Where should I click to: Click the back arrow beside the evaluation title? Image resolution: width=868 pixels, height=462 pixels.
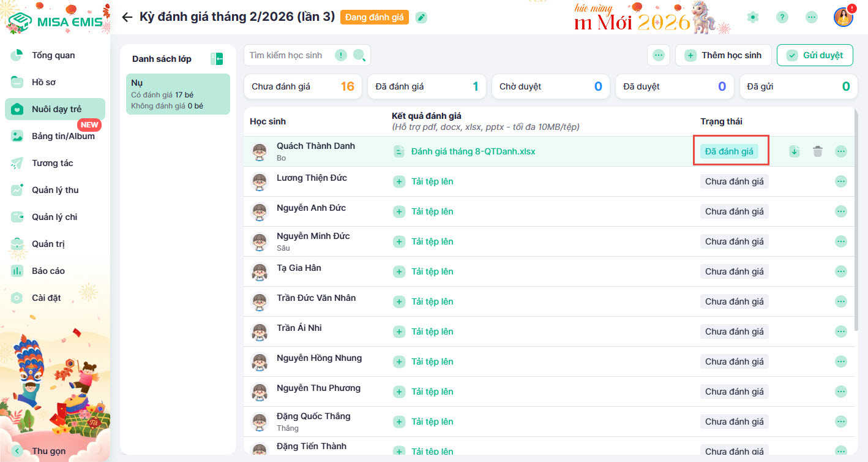pyautogui.click(x=127, y=17)
